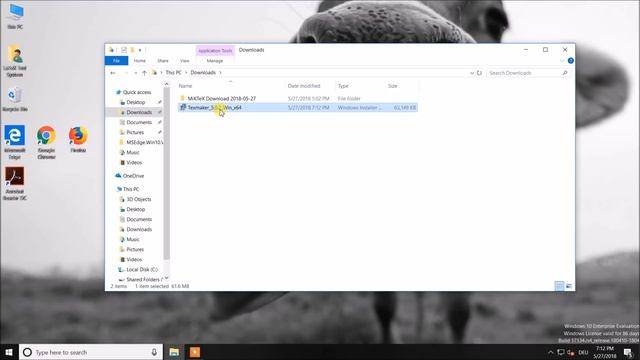
Task: Open pinned Pictures under Quick access
Action: tap(135, 132)
